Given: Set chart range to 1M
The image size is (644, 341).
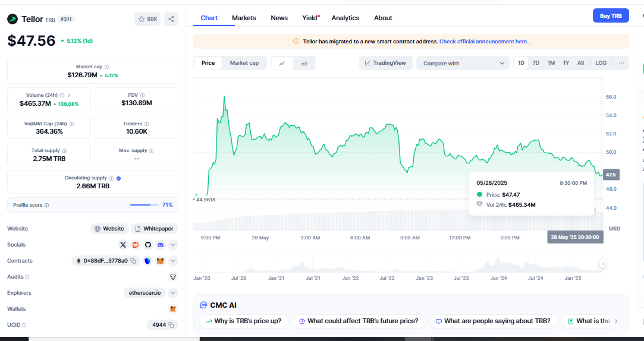Looking at the screenshot, I should [551, 63].
